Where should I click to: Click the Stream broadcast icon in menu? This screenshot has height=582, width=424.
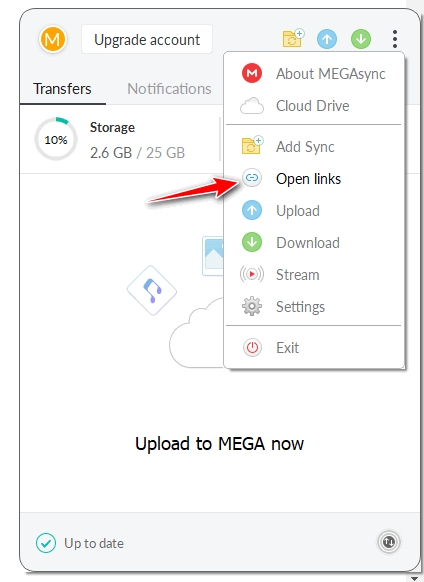coord(252,274)
